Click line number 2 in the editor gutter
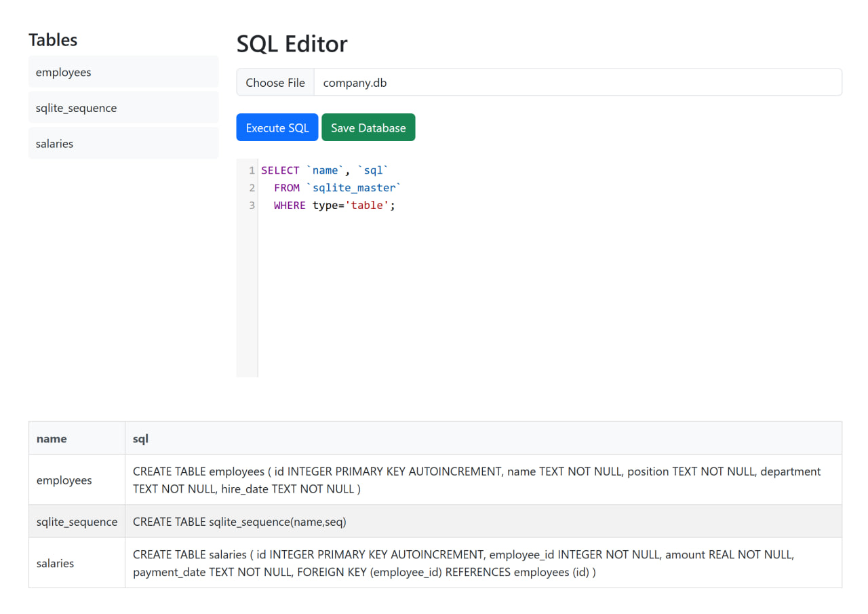868x614 pixels. pyautogui.click(x=252, y=187)
